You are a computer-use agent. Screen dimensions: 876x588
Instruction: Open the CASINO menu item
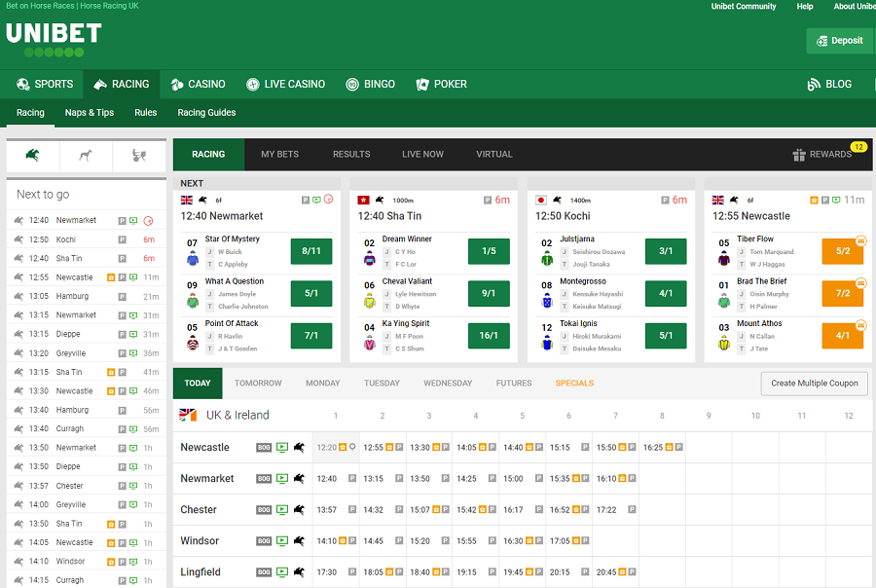click(x=198, y=84)
